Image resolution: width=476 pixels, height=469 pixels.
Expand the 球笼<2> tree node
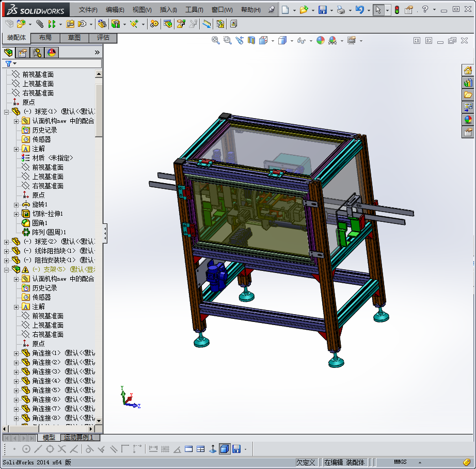(6, 242)
